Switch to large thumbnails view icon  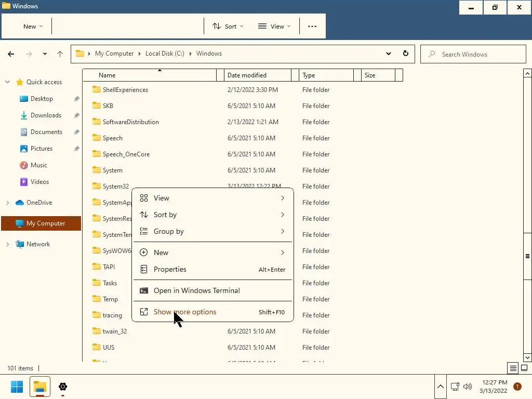[524, 368]
